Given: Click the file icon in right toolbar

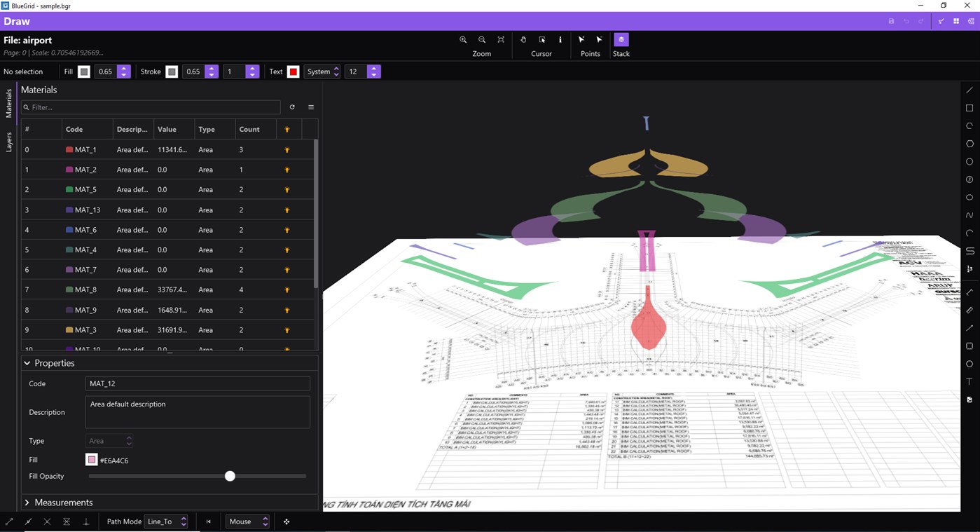Looking at the screenshot, I should pyautogui.click(x=969, y=400).
